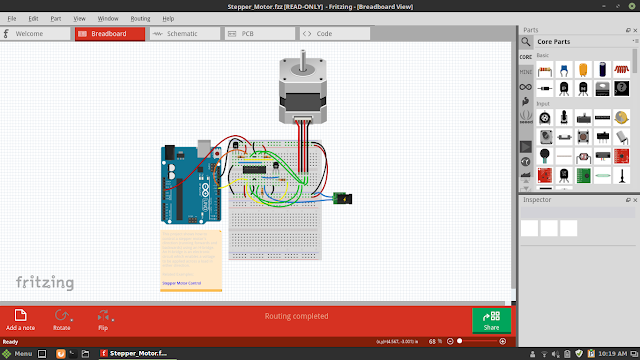Pick the resistor part
This screenshot has height=360, width=640.
pos(545,70)
